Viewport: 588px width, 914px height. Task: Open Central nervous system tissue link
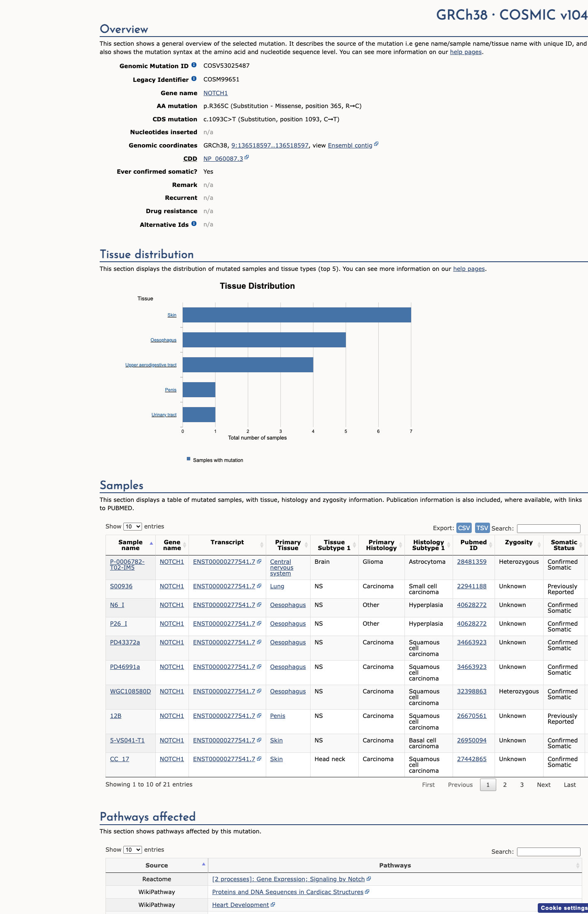[x=282, y=568]
